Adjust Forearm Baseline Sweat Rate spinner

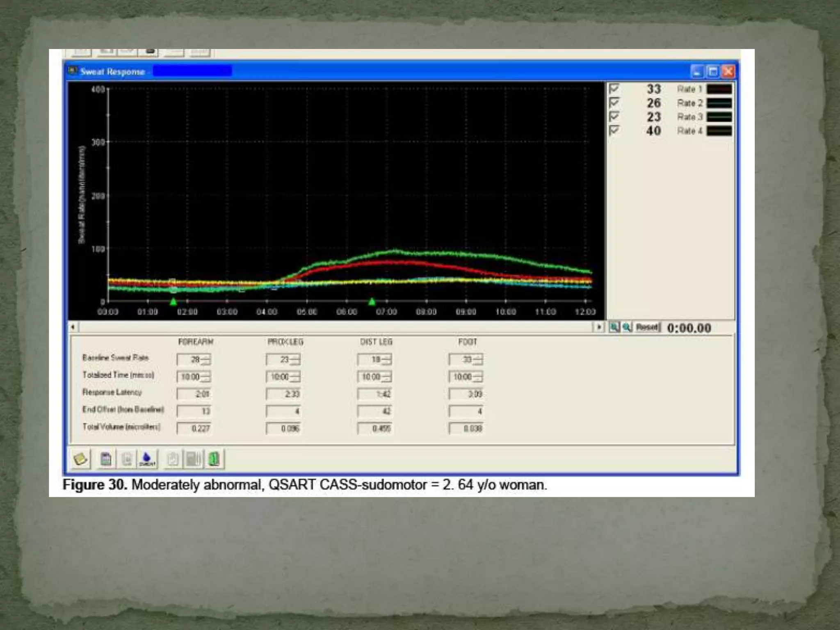click(x=206, y=360)
